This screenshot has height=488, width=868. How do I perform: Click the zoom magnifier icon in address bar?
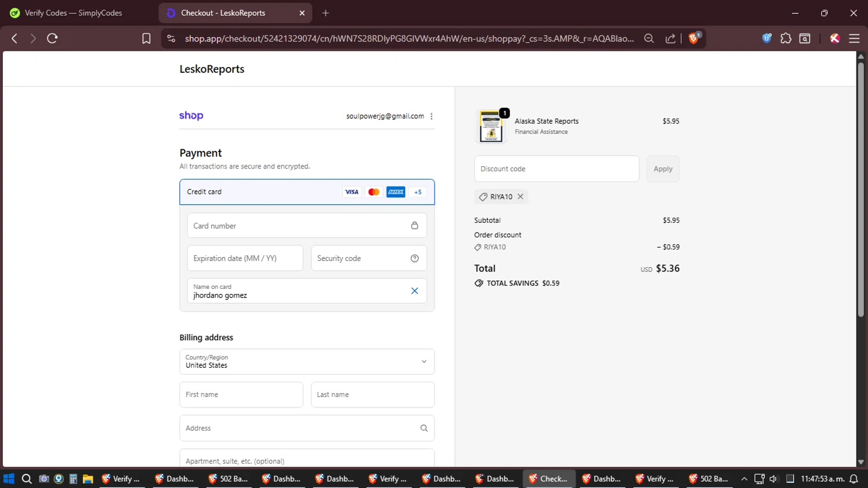click(x=649, y=38)
